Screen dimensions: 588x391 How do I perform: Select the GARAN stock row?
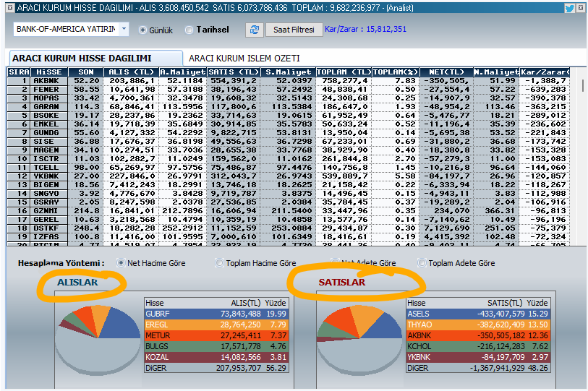pos(289,106)
